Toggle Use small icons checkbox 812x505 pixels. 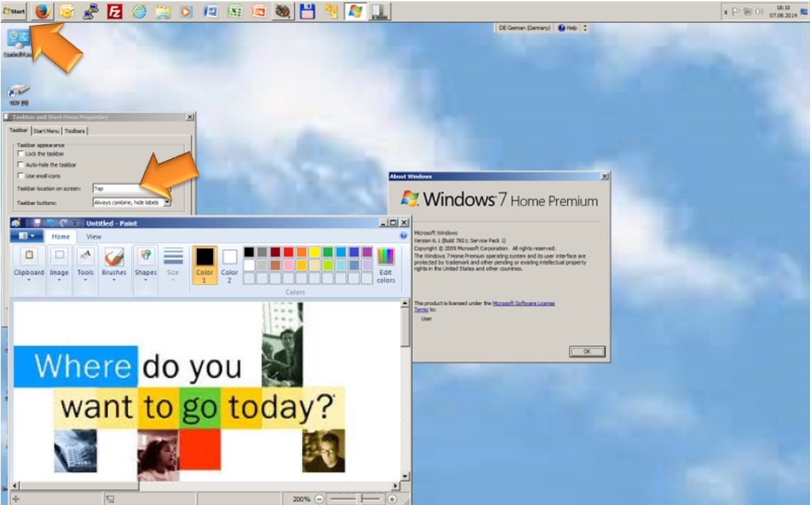(21, 176)
